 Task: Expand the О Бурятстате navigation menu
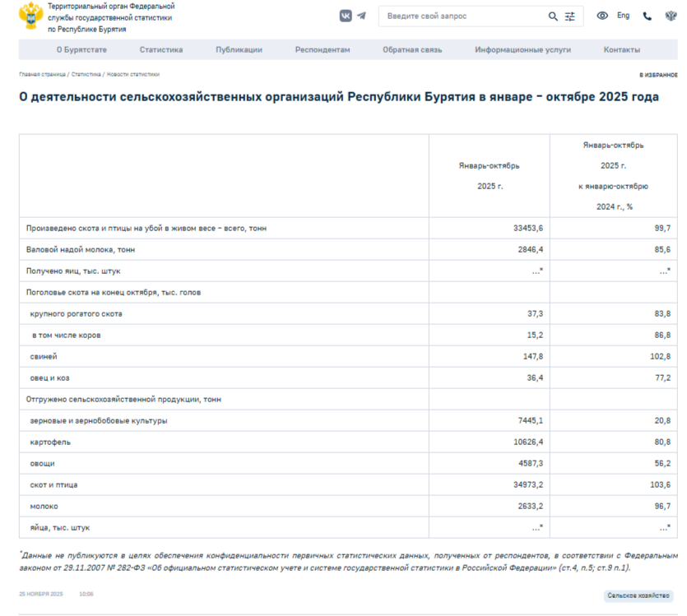(x=81, y=50)
